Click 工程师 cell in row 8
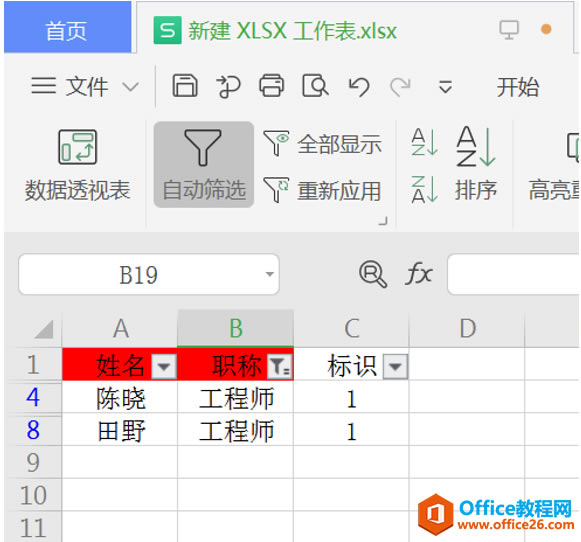The height and width of the screenshot is (542, 581). (236, 429)
